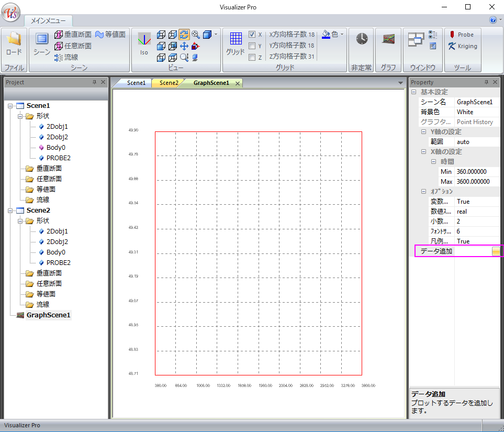Collapse the Y軸の設定 property group
Screen dimensions: 504x432
tap(424, 132)
